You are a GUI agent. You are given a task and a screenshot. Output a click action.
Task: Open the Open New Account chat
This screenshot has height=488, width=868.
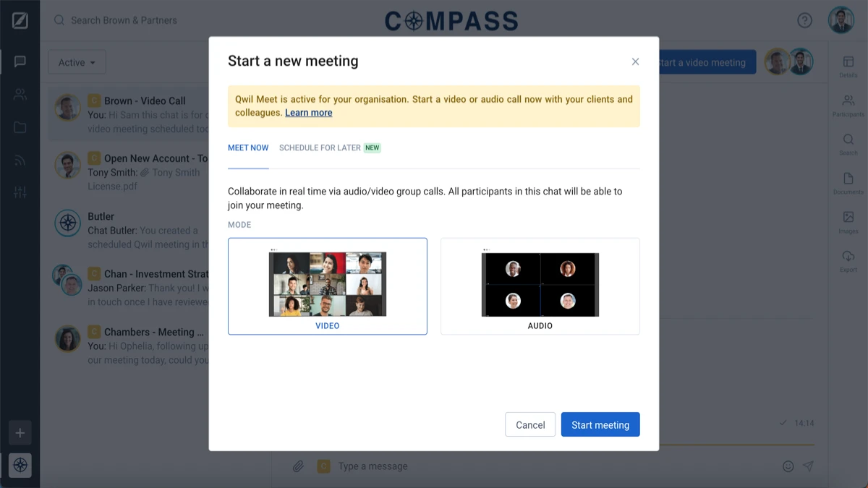[128, 172]
